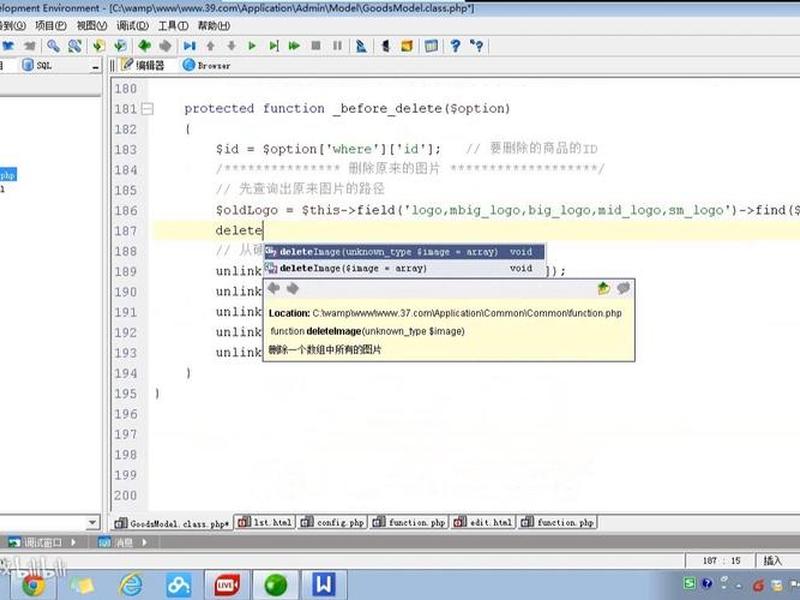Click the green Step-over play-with-bar icon
This screenshot has width=800, height=600.
(x=273, y=46)
